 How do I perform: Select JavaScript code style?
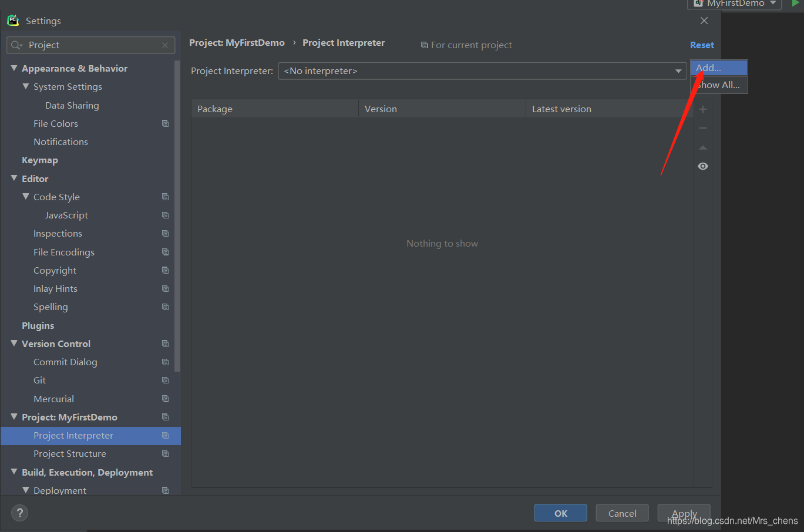66,215
